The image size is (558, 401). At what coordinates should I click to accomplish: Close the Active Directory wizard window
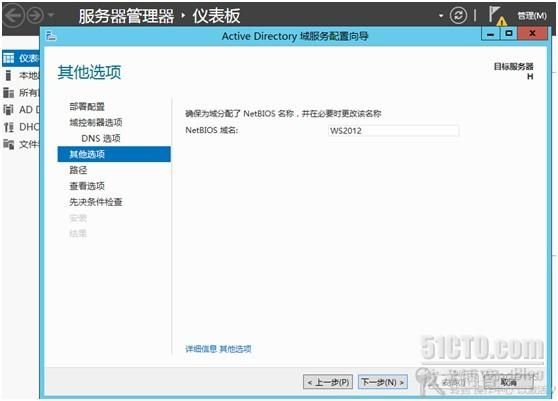click(532, 33)
